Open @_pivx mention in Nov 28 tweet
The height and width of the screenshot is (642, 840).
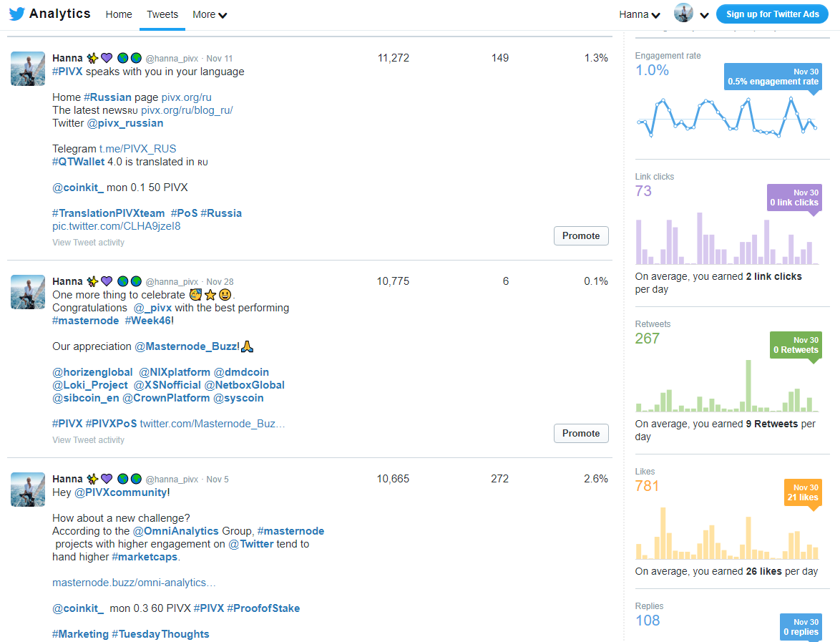[152, 308]
